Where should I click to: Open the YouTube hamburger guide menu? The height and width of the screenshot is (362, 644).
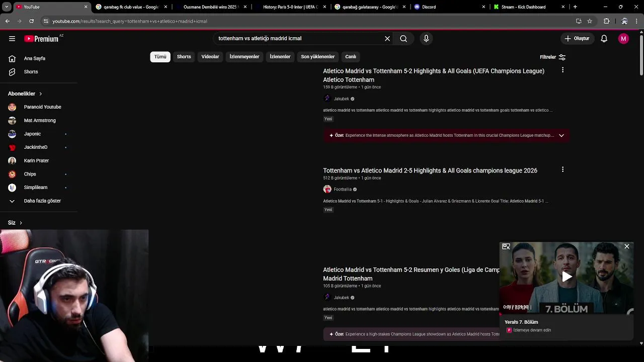[x=12, y=39]
